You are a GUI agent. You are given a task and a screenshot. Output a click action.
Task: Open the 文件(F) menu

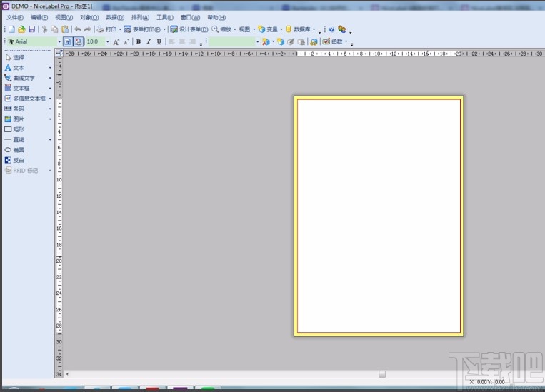[15, 17]
